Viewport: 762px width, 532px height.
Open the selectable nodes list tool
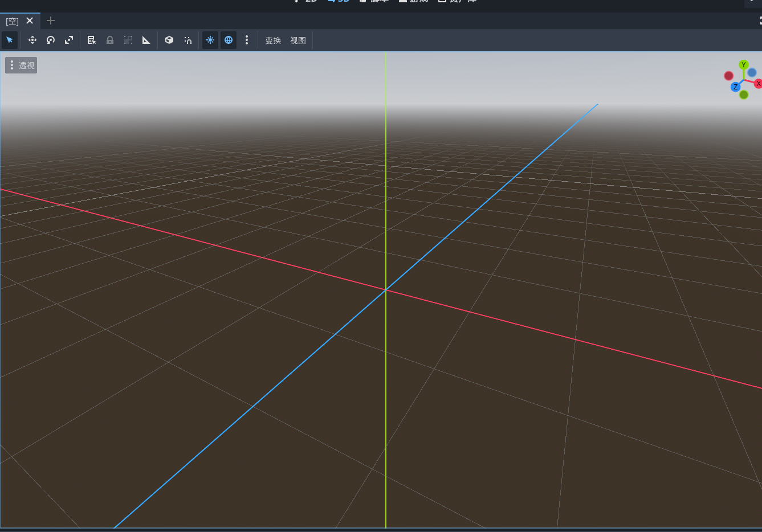(x=92, y=40)
